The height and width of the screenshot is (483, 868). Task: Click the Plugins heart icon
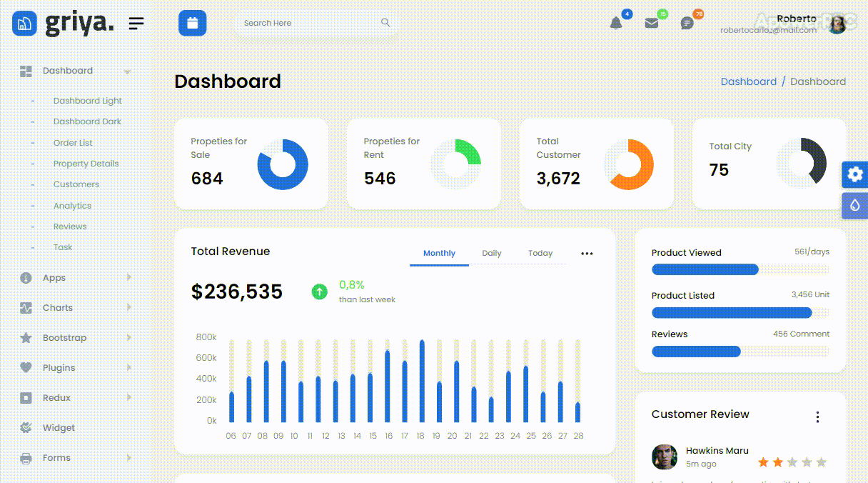26,368
